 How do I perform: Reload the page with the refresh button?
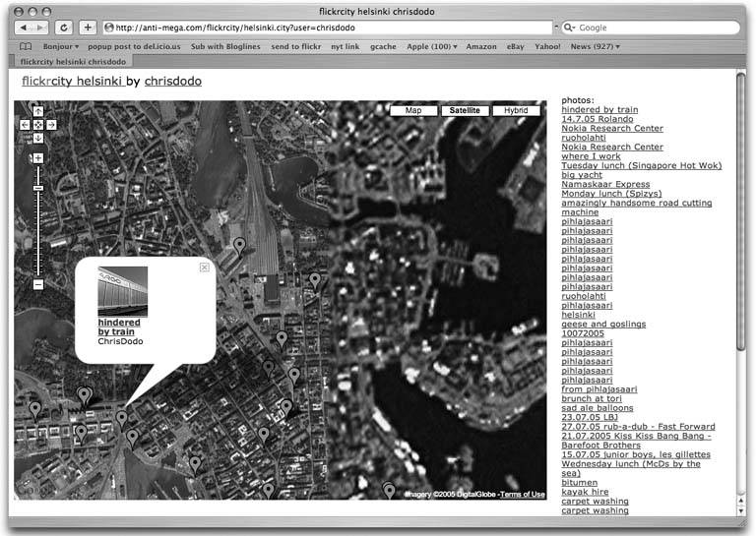coord(65,28)
